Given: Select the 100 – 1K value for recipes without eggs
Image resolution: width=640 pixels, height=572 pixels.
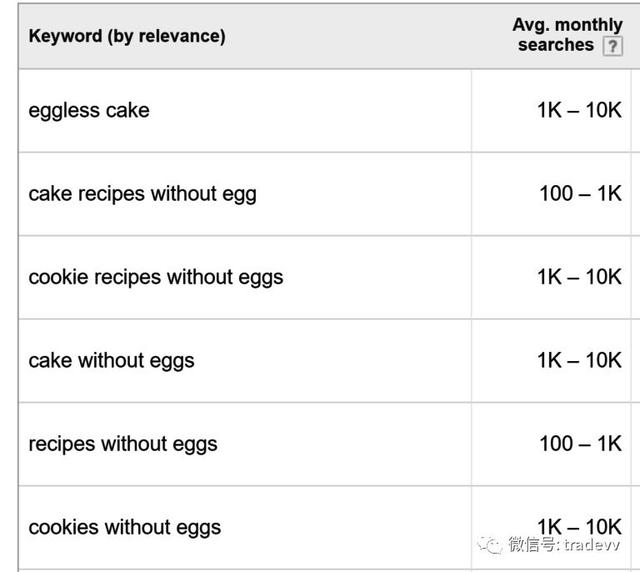Looking at the screenshot, I should coord(580,444).
